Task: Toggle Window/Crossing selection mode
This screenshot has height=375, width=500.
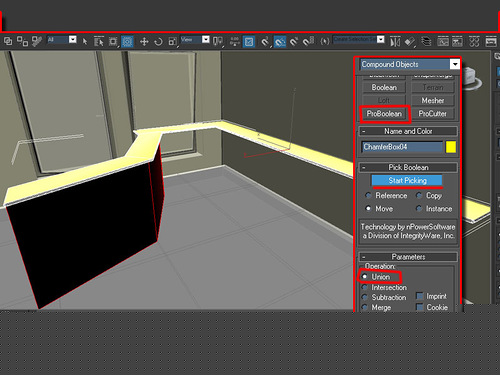Action: point(127,41)
